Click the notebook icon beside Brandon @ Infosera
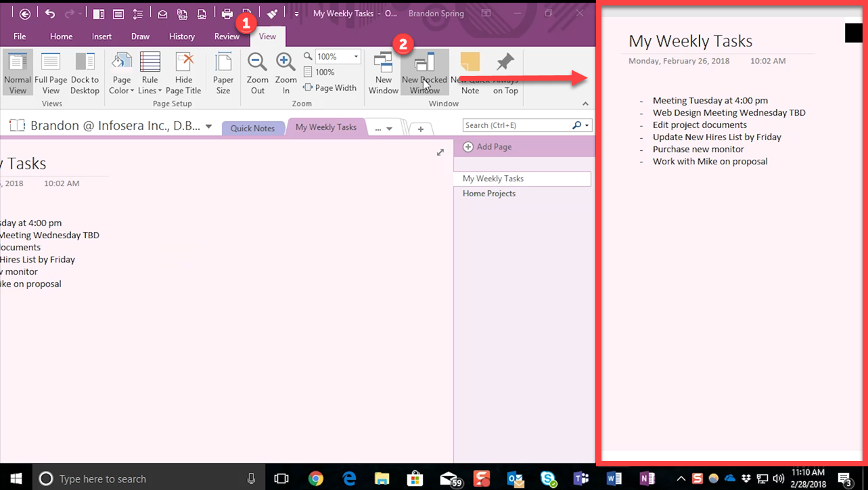This screenshot has height=490, width=868. click(x=17, y=126)
